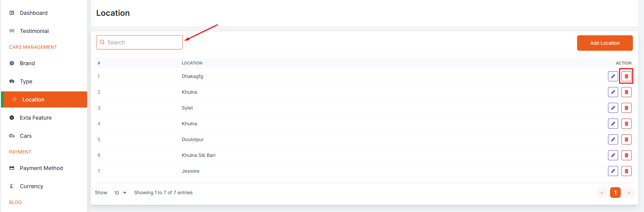The image size is (644, 212).
Task: Click the edit pencil icon for Dhakagfg
Action: click(x=613, y=76)
